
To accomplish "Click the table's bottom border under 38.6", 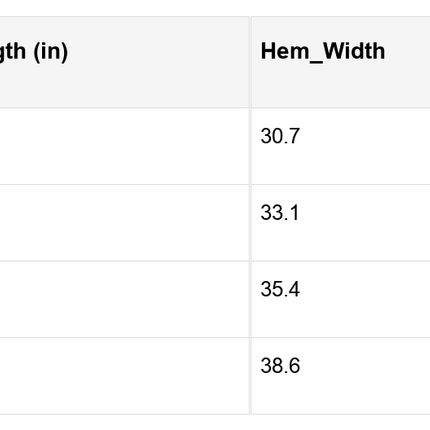I will (341, 414).
